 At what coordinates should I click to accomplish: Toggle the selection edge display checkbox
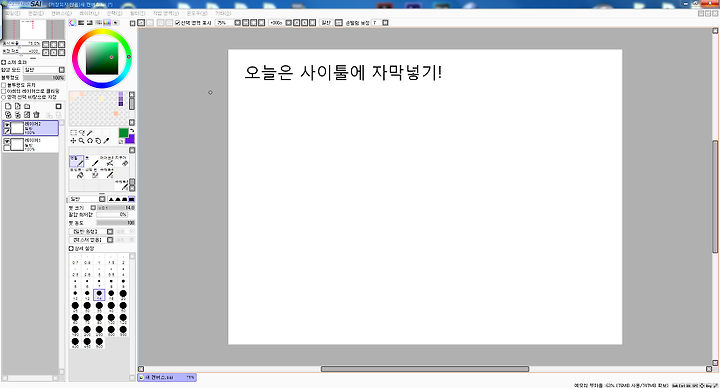click(178, 22)
